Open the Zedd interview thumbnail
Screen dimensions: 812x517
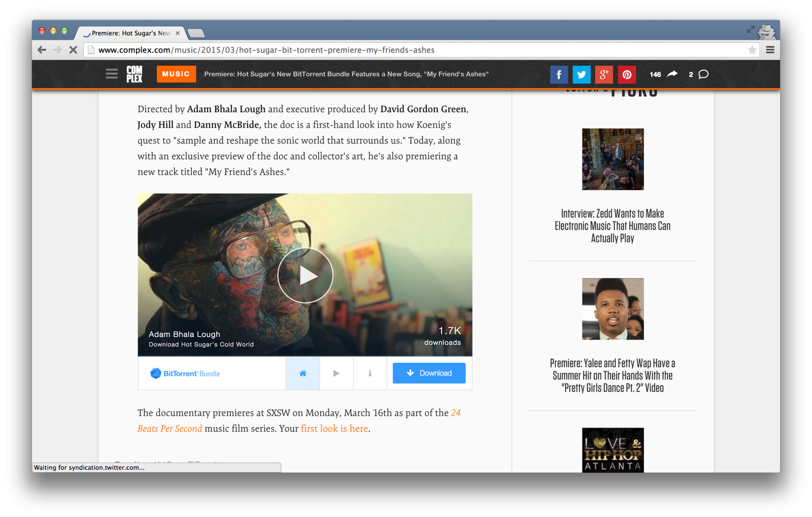point(612,159)
